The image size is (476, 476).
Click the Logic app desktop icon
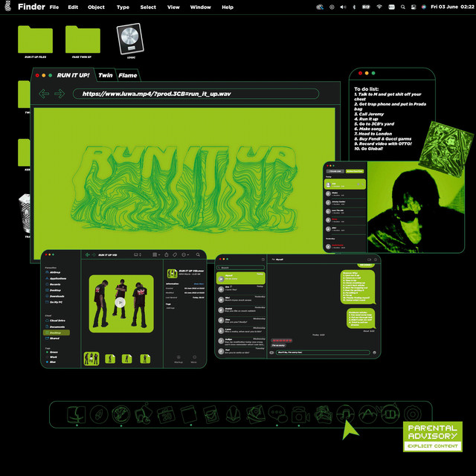(x=130, y=39)
